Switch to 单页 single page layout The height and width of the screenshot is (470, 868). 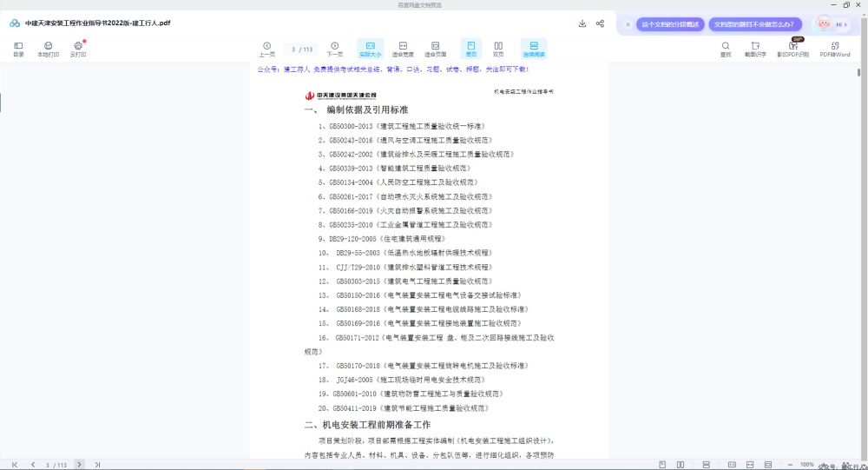[x=471, y=49]
